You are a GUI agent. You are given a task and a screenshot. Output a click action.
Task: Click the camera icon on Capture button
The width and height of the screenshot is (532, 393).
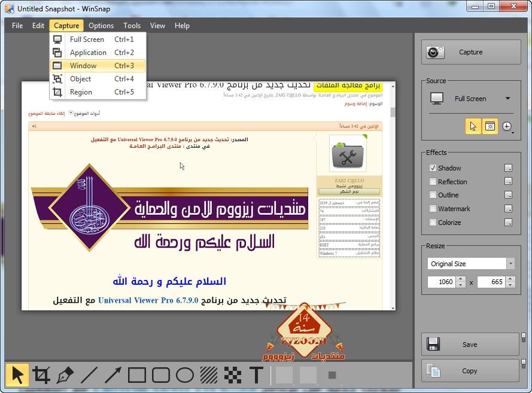tap(435, 52)
